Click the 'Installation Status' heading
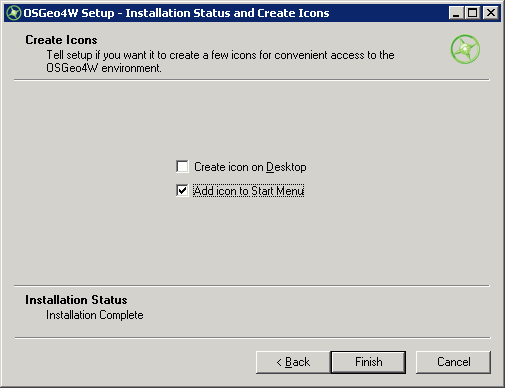Screen dimensions: 505x388 point(76,300)
